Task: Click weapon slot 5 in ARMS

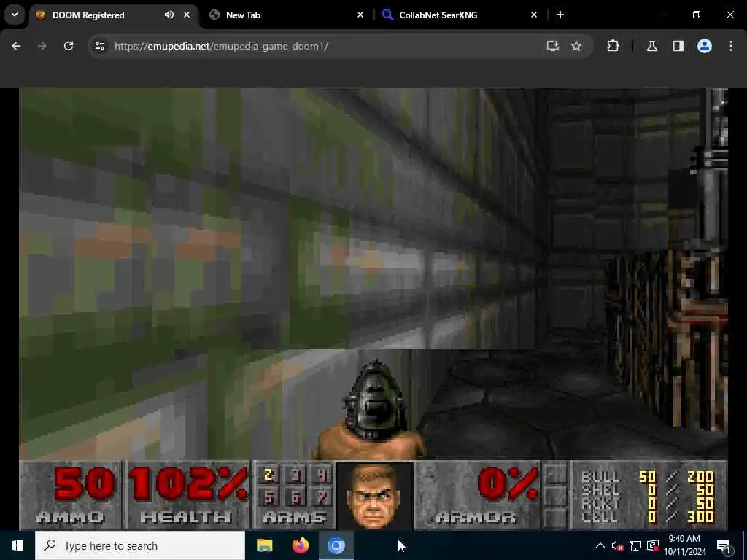Action: tap(268, 497)
